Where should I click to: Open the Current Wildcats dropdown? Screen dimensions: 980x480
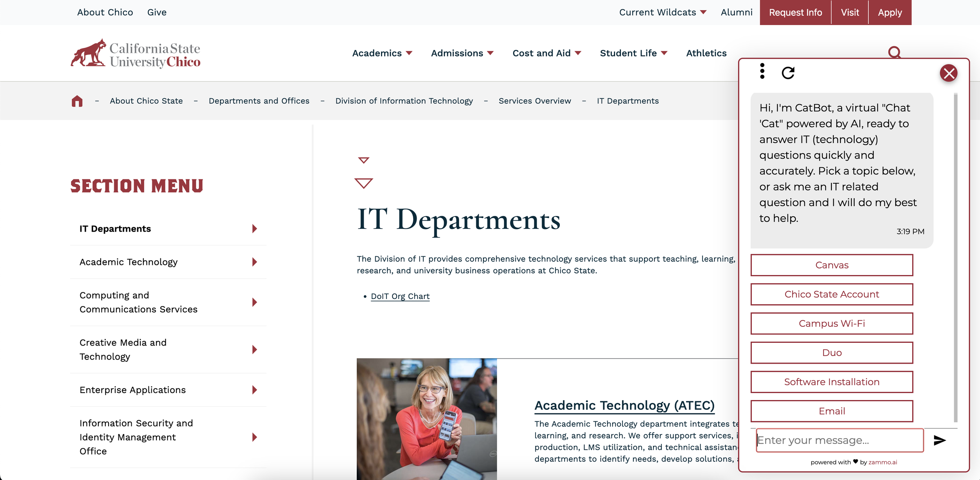tap(662, 13)
